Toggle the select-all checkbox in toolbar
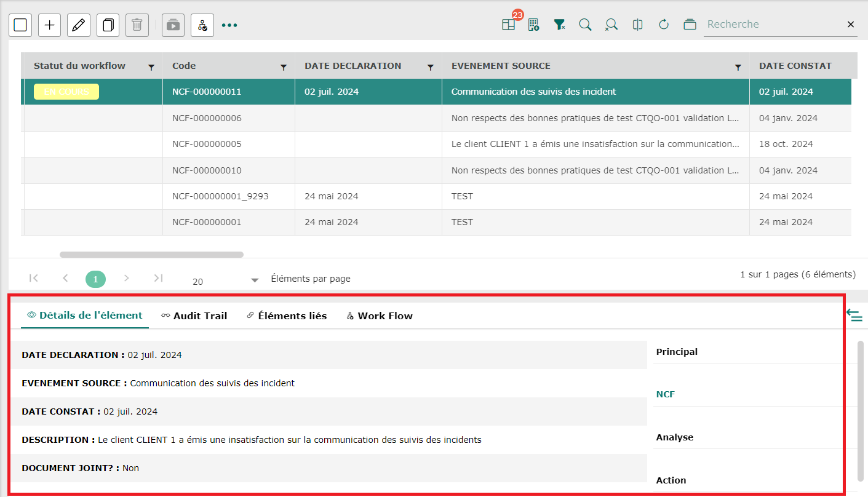Viewport: 868px width, 497px height. (20, 25)
